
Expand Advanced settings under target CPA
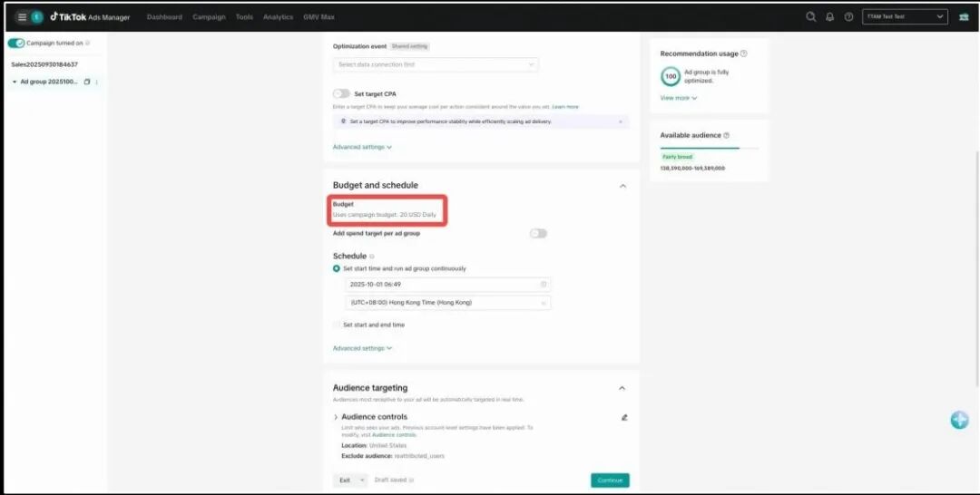(362, 147)
